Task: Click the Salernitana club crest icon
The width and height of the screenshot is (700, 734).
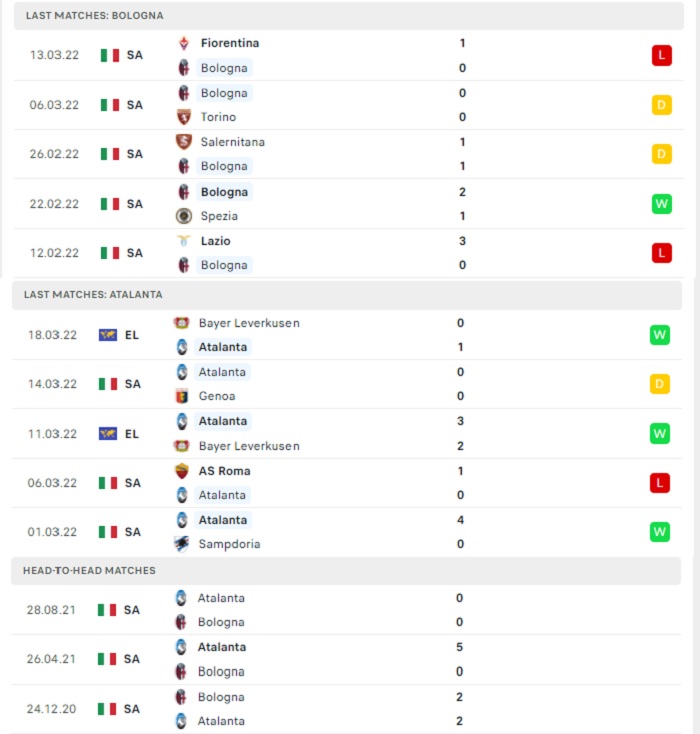Action: click(184, 142)
